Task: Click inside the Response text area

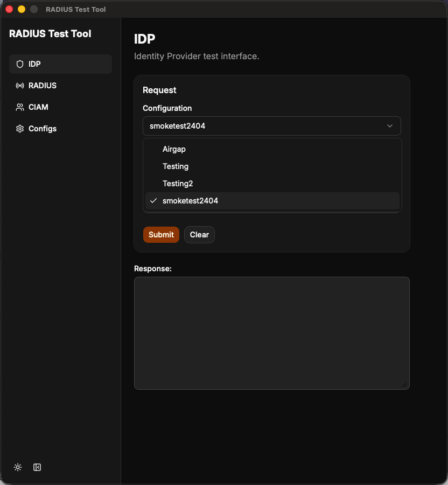Action: (x=271, y=333)
